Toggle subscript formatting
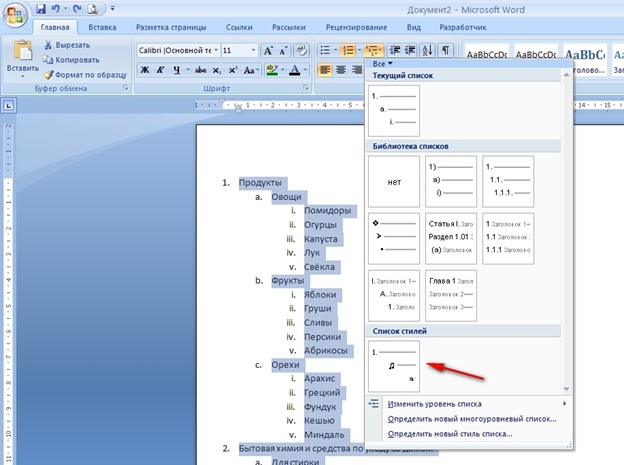624x465 pixels. pos(216,70)
